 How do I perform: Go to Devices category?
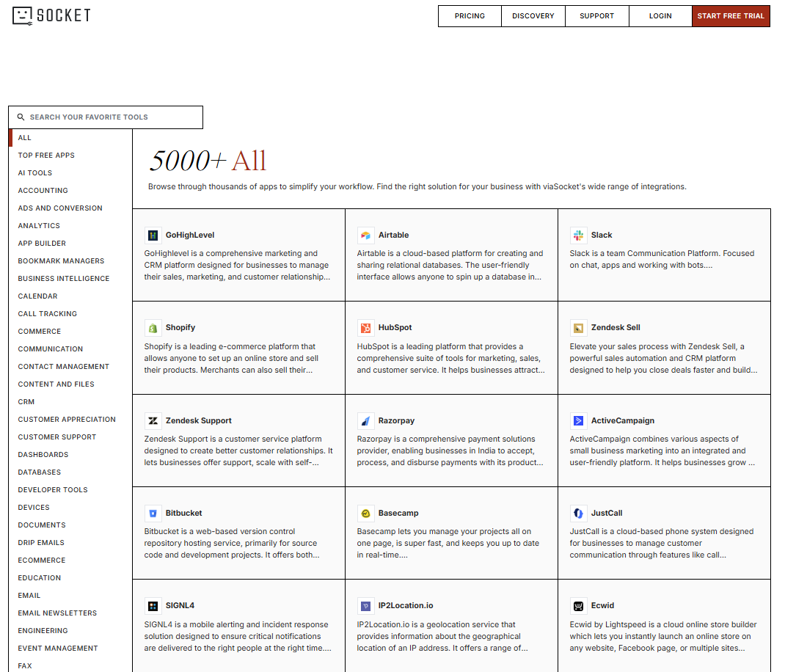pyautogui.click(x=70, y=507)
